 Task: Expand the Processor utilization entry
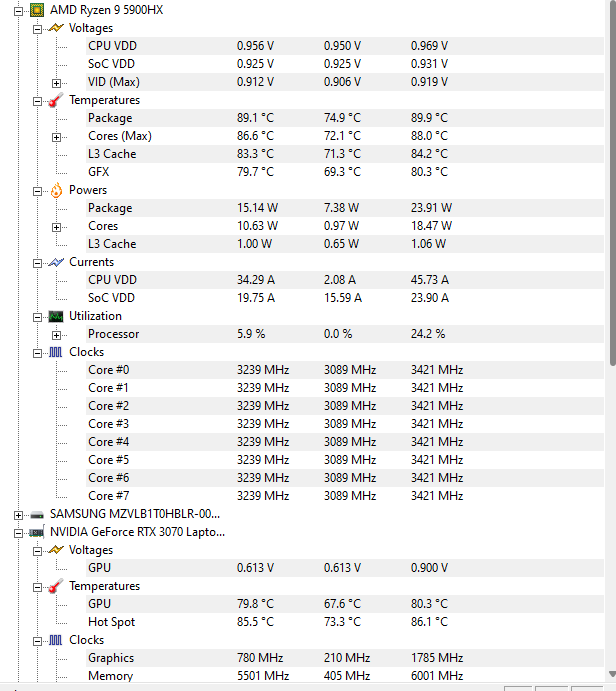point(56,335)
